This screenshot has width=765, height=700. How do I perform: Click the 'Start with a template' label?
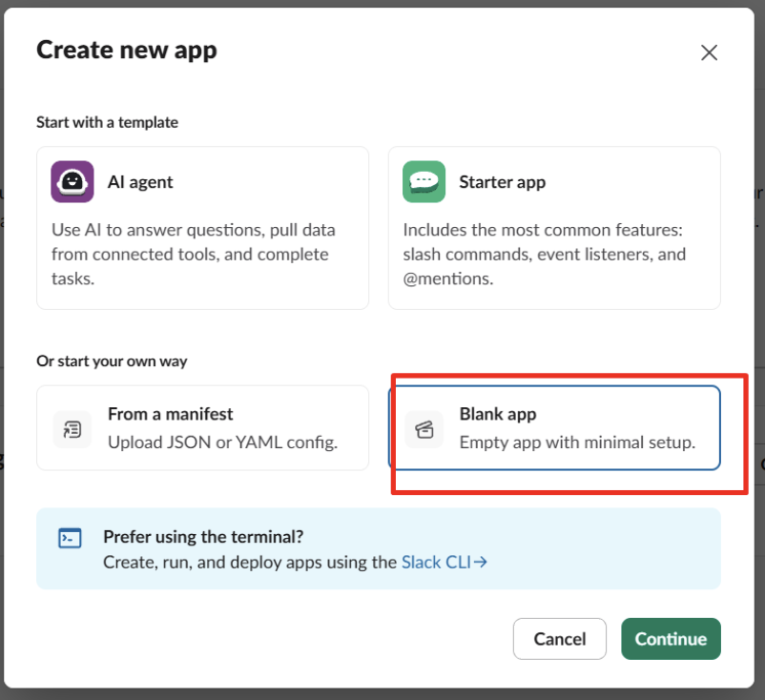[108, 122]
